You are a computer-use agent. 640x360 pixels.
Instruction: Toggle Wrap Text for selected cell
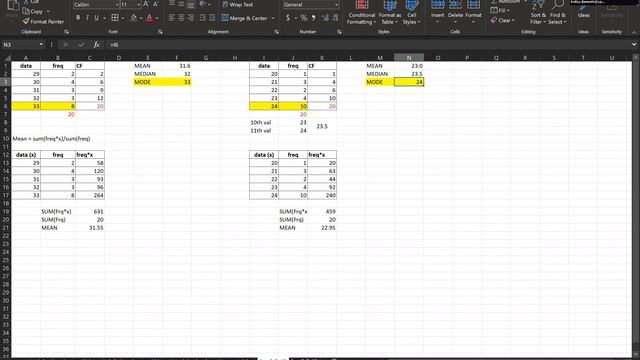(x=238, y=4)
